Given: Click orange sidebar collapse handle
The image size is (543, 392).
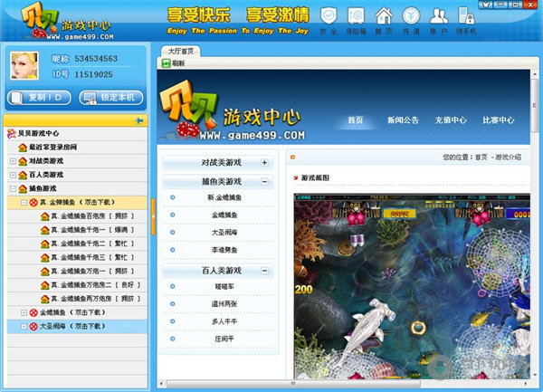Looking at the screenshot, I should 153,216.
